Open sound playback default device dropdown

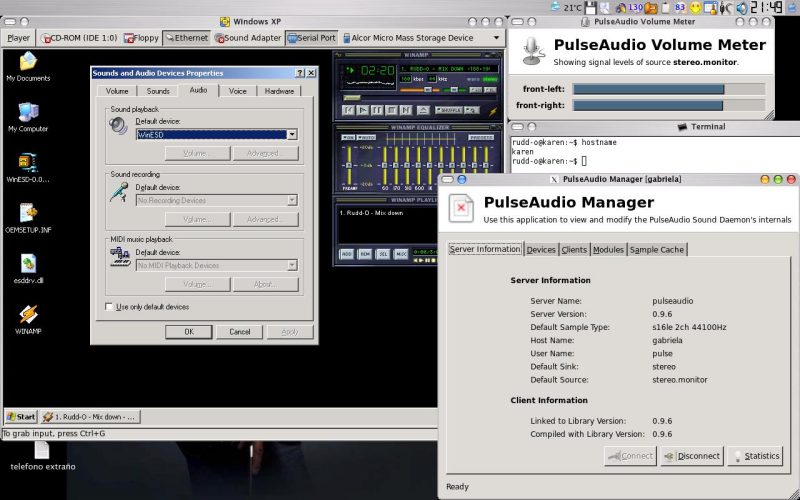[292, 135]
